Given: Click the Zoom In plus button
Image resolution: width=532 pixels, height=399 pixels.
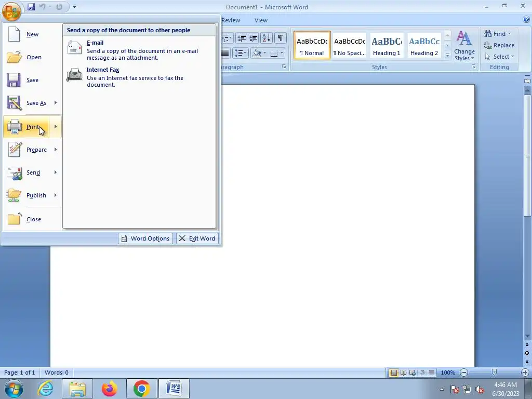Looking at the screenshot, I should point(525,373).
